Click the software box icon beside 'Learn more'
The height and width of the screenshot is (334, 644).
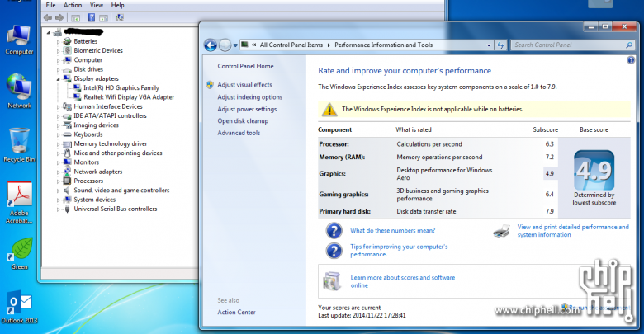(x=332, y=281)
